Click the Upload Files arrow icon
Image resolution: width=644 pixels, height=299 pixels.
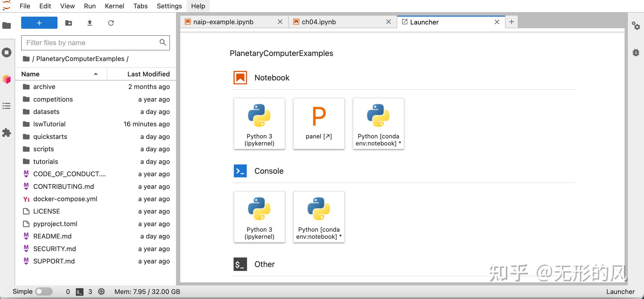pyautogui.click(x=90, y=23)
